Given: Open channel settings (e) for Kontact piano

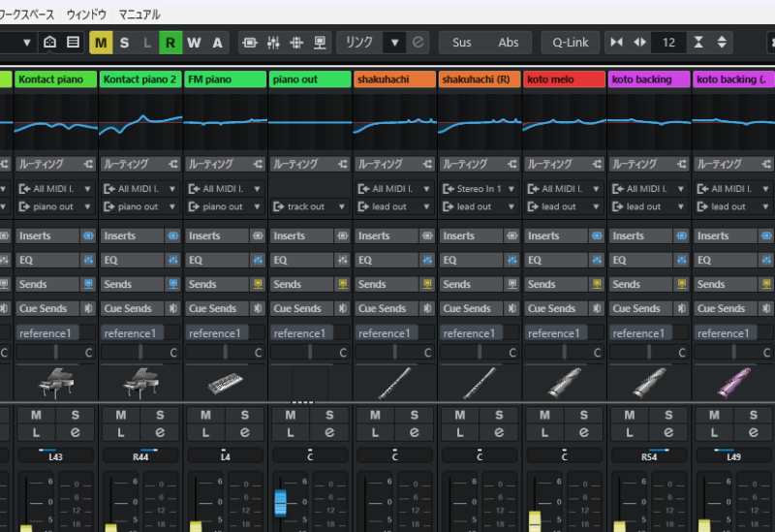Looking at the screenshot, I should [76, 432].
